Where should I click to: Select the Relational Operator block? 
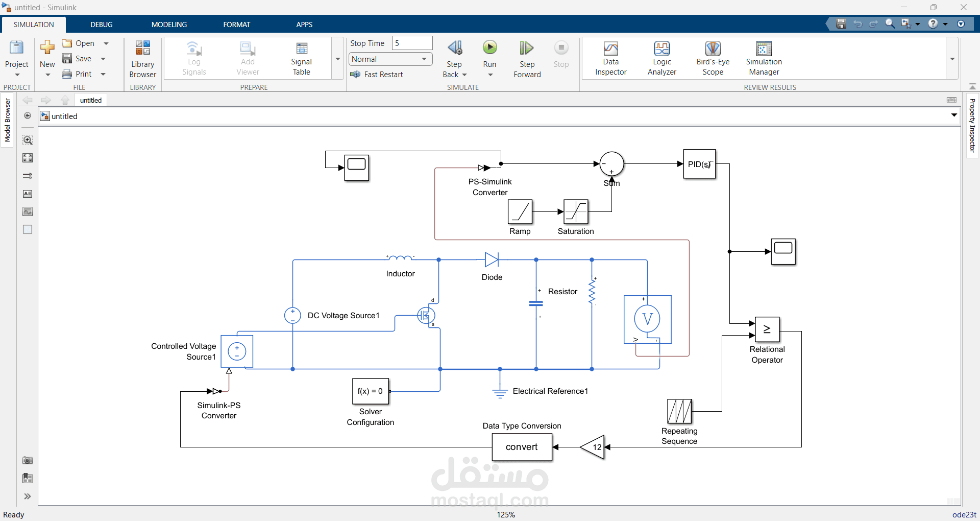coord(767,329)
